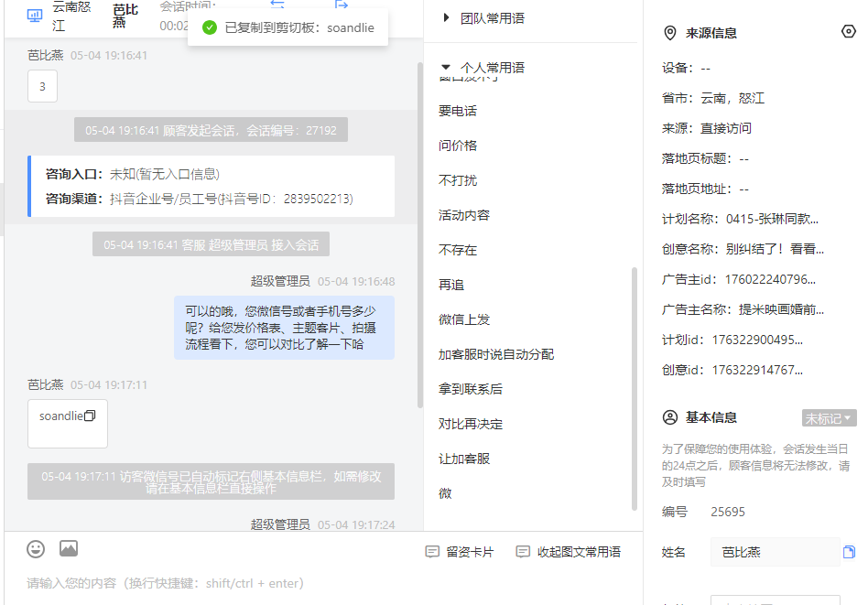The width and height of the screenshot is (868, 605).
Task: Click the 来源信息 section heading
Action: click(711, 33)
